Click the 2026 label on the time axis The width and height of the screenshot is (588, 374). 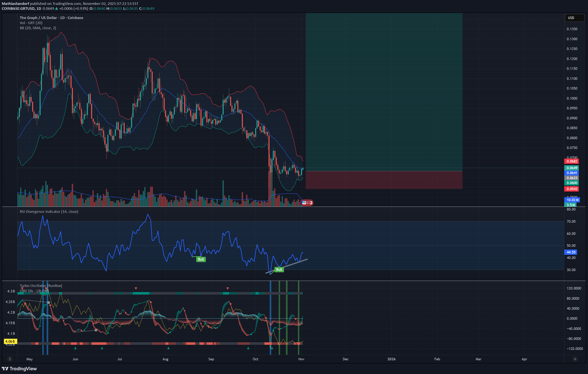(391, 359)
